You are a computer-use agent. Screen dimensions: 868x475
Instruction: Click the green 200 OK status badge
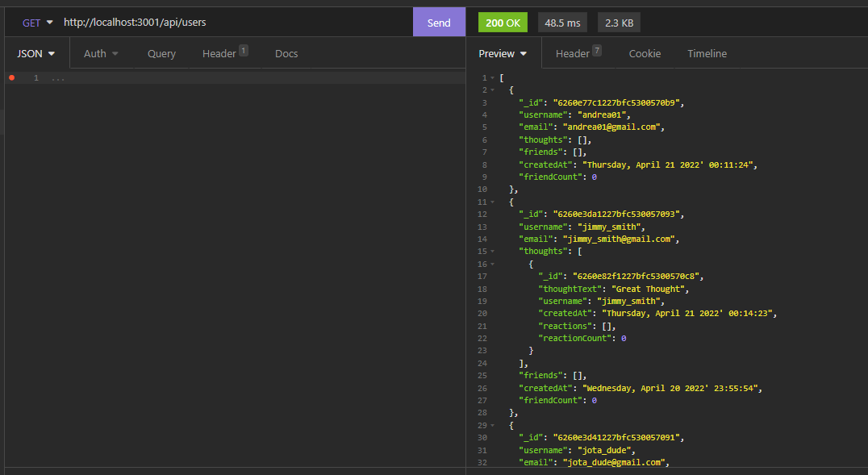pos(502,22)
